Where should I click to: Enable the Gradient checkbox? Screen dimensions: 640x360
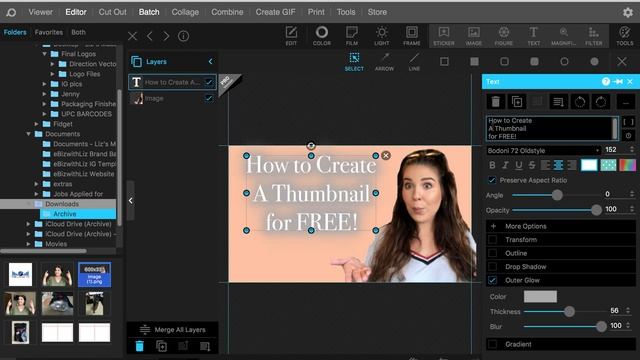coord(493,344)
